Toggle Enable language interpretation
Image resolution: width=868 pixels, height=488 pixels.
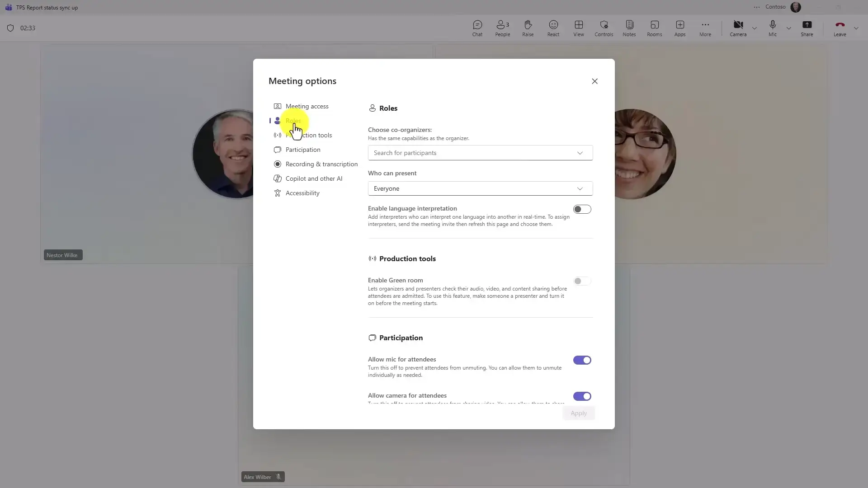582,209
